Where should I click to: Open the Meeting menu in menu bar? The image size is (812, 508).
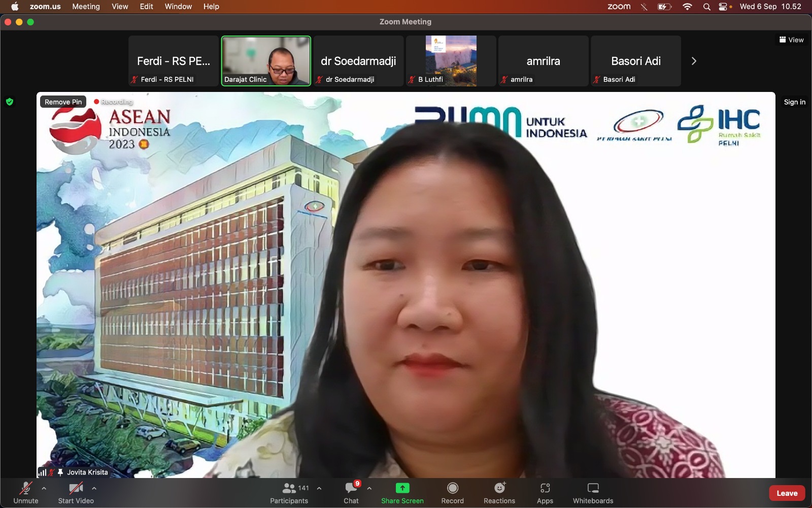(86, 7)
